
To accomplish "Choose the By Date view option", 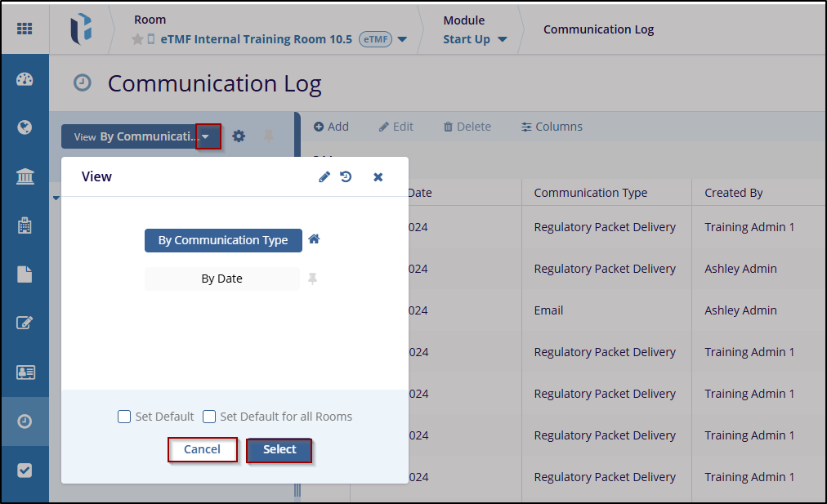I will (222, 279).
